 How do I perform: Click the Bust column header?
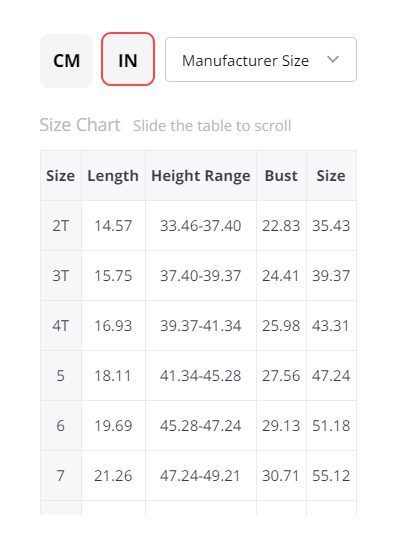(281, 176)
